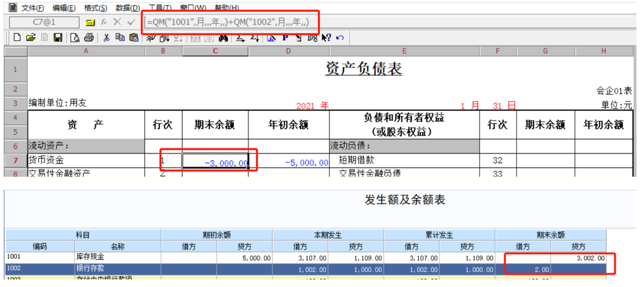Click the 编制单位:用友 cell
This screenshot has width=644, height=287.
[x=58, y=103]
